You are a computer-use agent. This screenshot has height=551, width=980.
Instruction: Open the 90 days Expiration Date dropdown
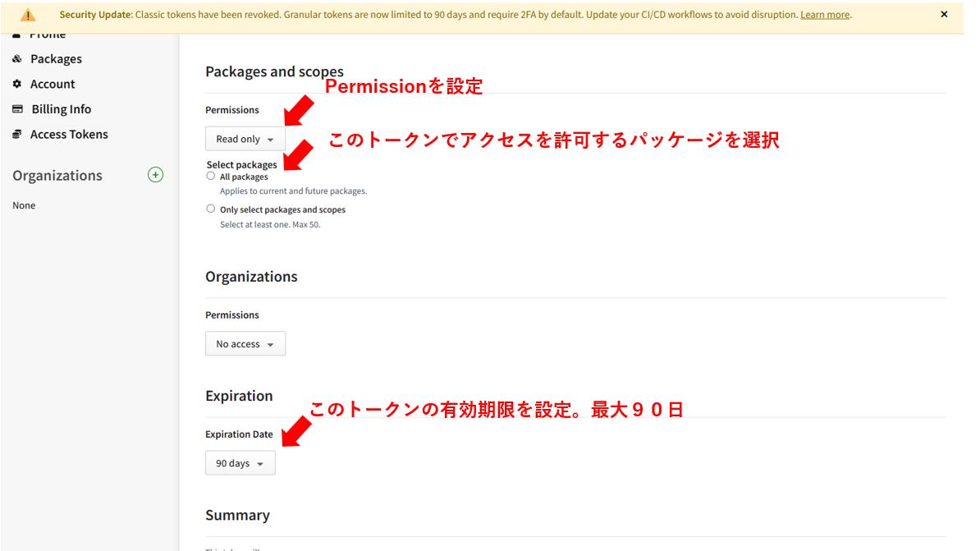pos(240,463)
